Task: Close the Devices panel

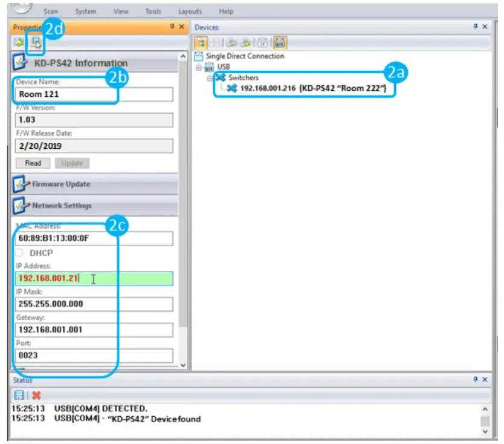Action: (x=485, y=27)
